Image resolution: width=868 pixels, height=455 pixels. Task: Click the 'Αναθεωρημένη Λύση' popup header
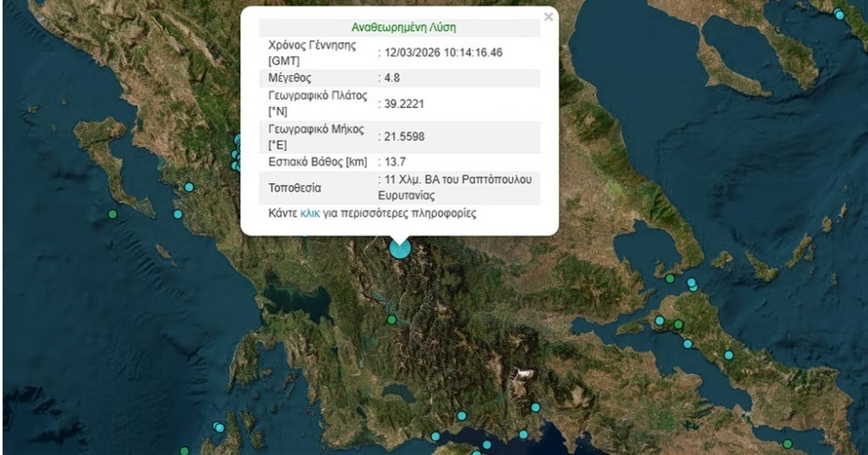point(399,27)
